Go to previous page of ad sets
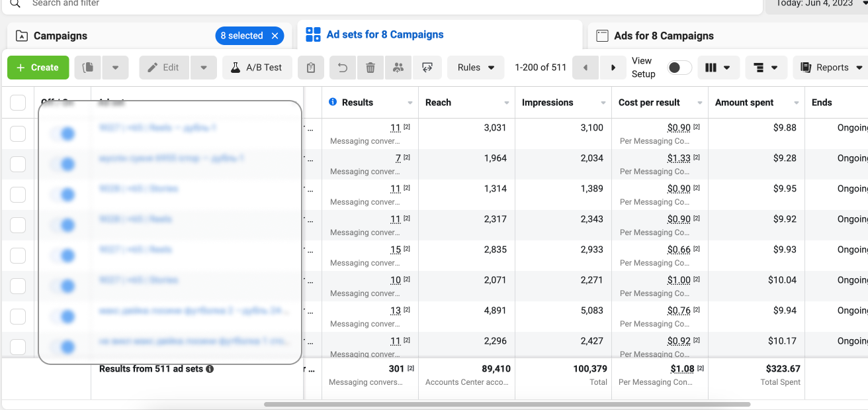Screen dimensions: 868x410 586,68
